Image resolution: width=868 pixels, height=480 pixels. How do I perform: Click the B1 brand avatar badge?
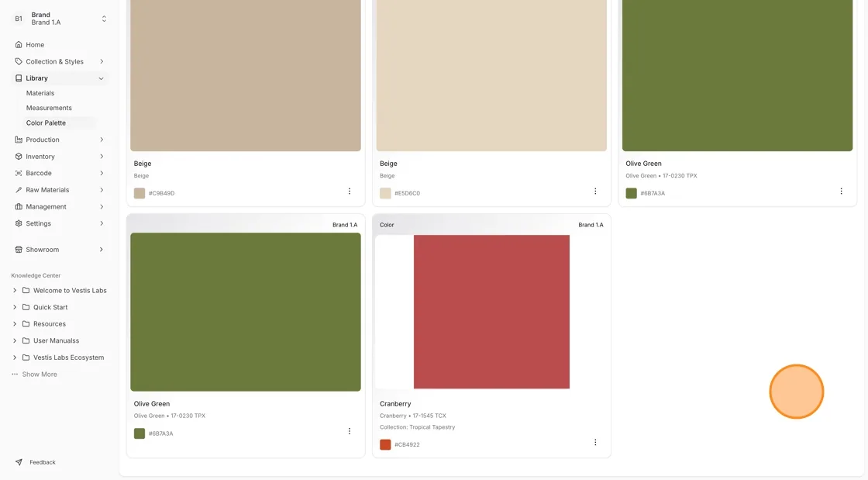pos(19,19)
